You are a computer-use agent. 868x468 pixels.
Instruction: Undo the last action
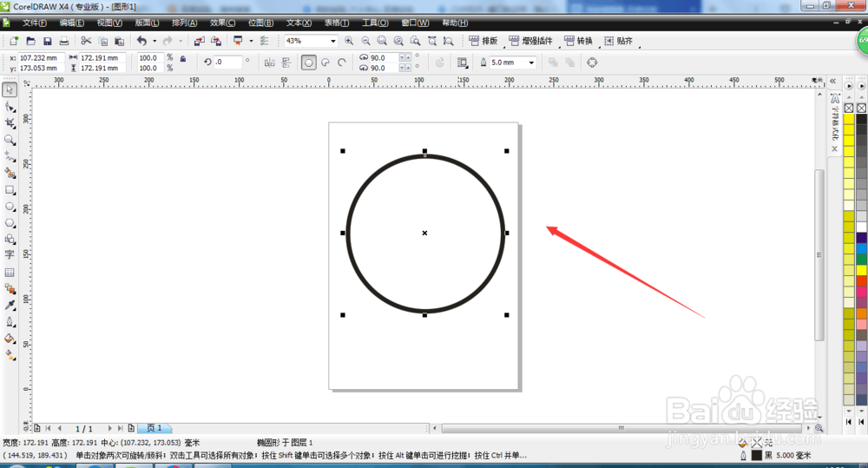pyautogui.click(x=142, y=41)
